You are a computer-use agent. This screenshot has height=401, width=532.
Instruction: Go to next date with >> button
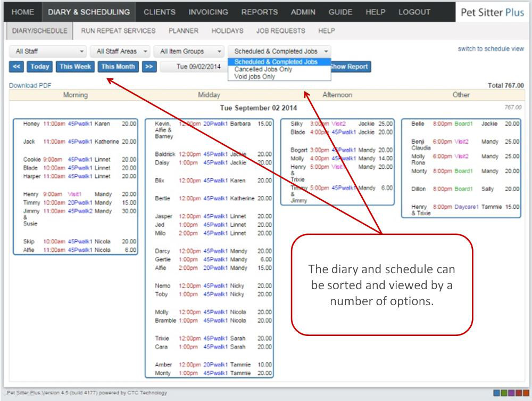[149, 67]
